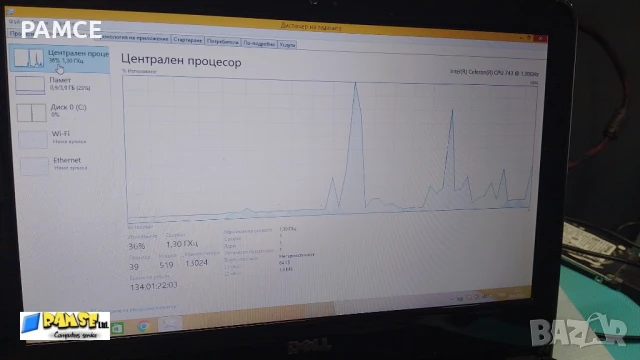Click the green Store icon in taskbar
The width and height of the screenshot is (640, 360).
(118, 328)
